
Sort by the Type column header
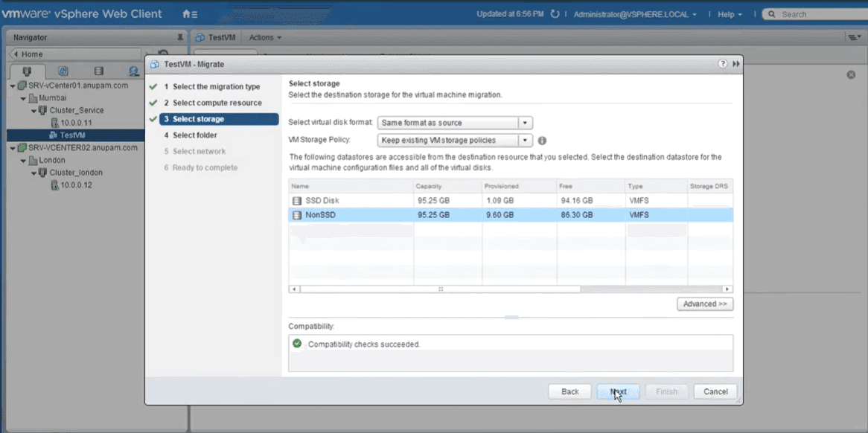coord(656,186)
